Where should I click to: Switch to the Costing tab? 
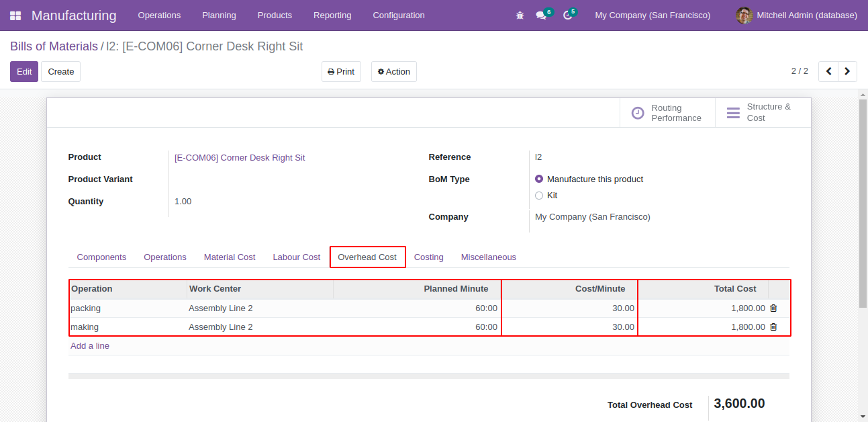tap(429, 257)
